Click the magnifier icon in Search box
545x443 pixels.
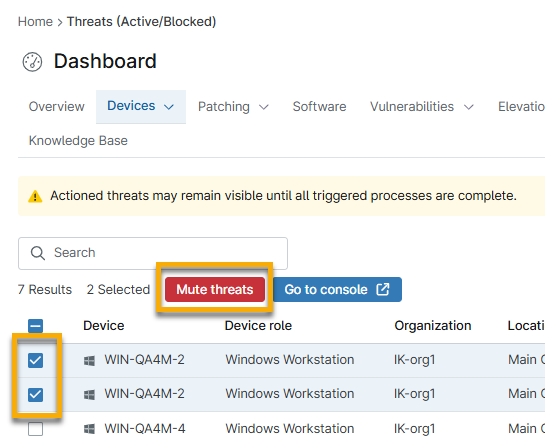(38, 253)
